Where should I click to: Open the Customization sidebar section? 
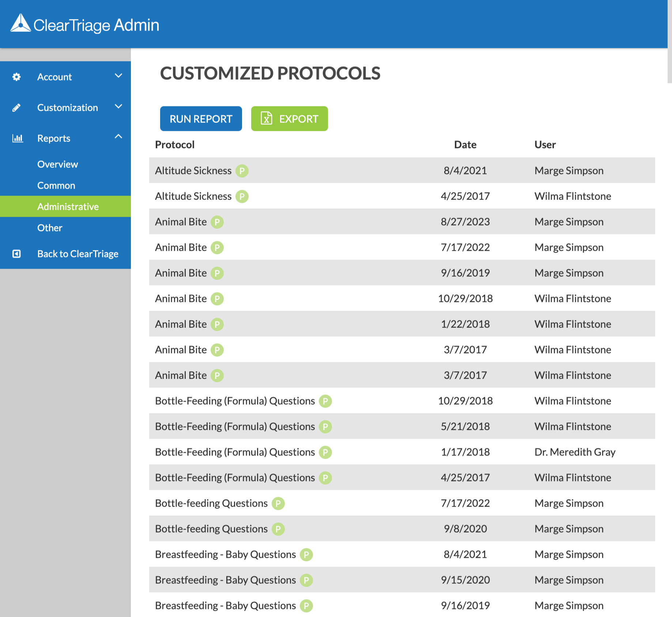click(65, 107)
